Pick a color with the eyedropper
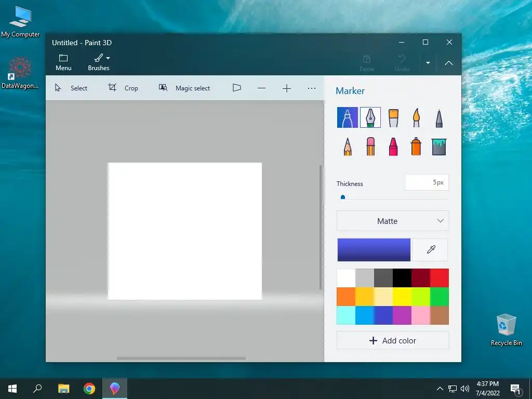This screenshot has width=532, height=399. pos(431,250)
